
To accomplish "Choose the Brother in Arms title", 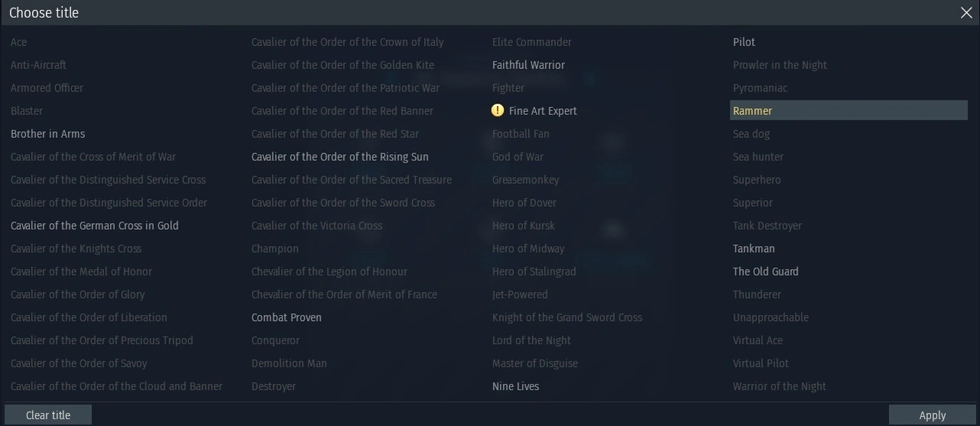I will point(47,134).
